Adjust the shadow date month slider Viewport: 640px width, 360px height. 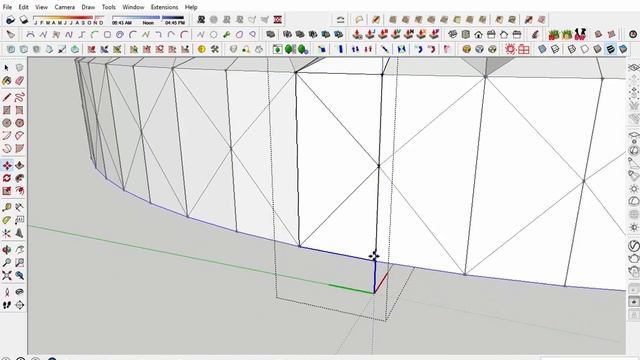point(69,18)
